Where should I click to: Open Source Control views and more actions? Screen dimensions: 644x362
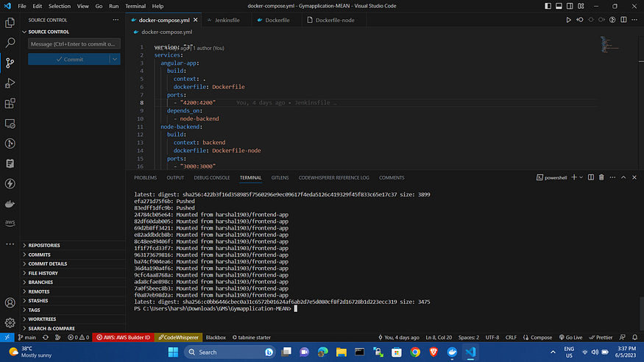[116, 20]
